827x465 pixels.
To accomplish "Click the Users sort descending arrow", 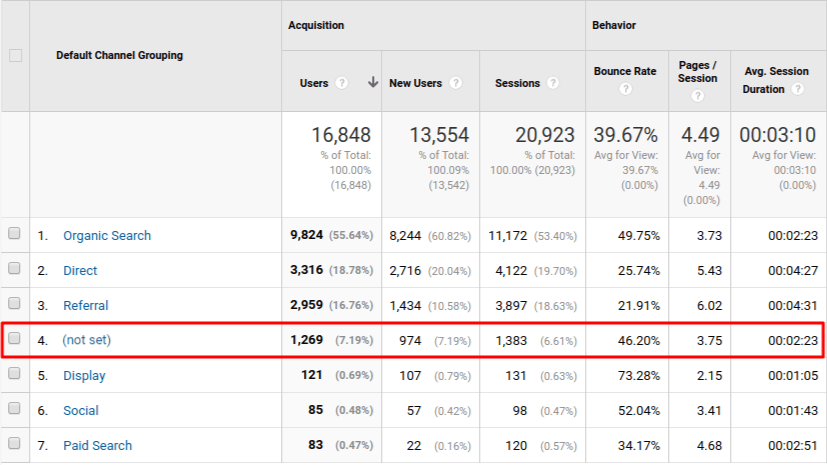I will click(372, 83).
